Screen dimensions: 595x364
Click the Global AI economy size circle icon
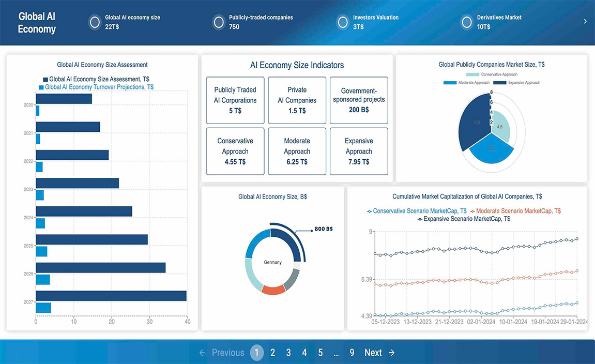click(x=95, y=22)
